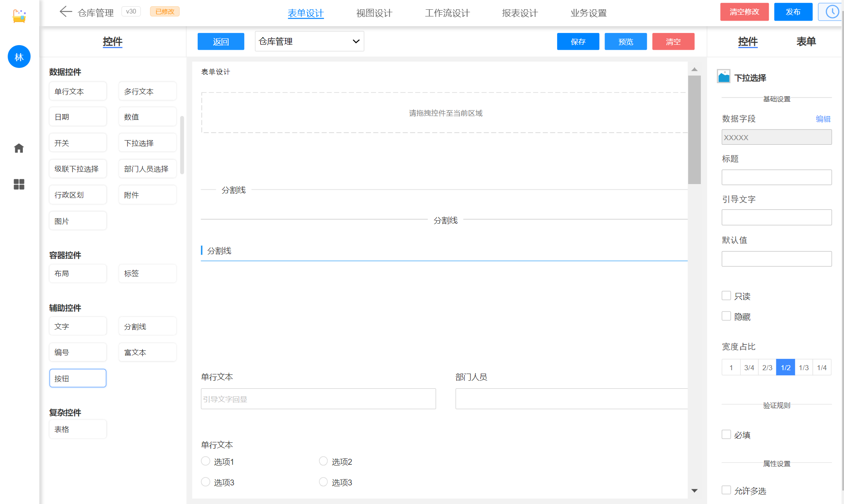Set width ratio to 3/4
This screenshot has height=504, width=844.
(749, 367)
